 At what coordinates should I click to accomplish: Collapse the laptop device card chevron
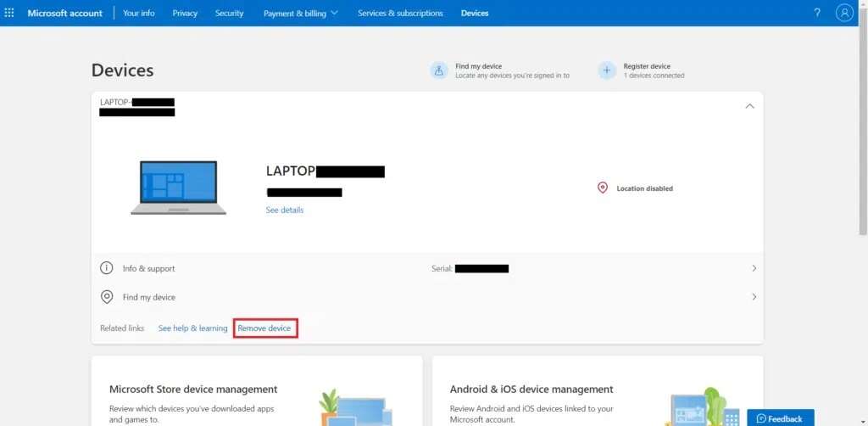tap(749, 106)
